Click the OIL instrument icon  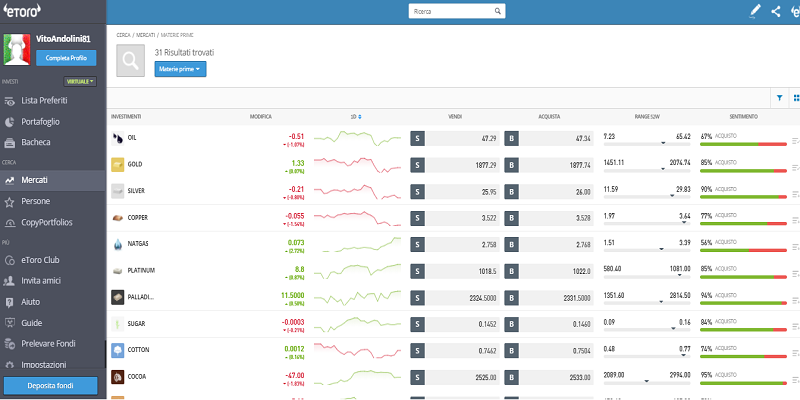point(118,138)
